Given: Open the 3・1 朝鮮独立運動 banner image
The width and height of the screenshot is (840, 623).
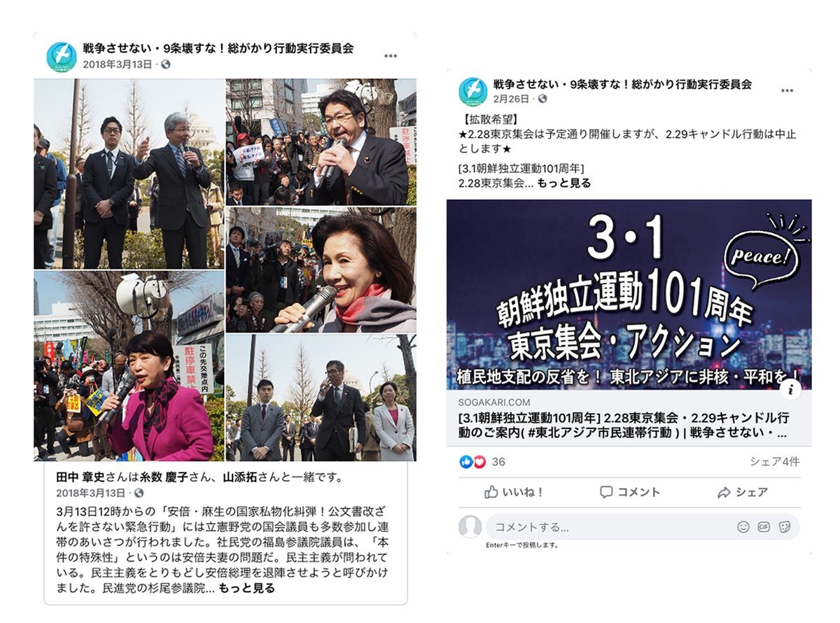Looking at the screenshot, I should 629,295.
